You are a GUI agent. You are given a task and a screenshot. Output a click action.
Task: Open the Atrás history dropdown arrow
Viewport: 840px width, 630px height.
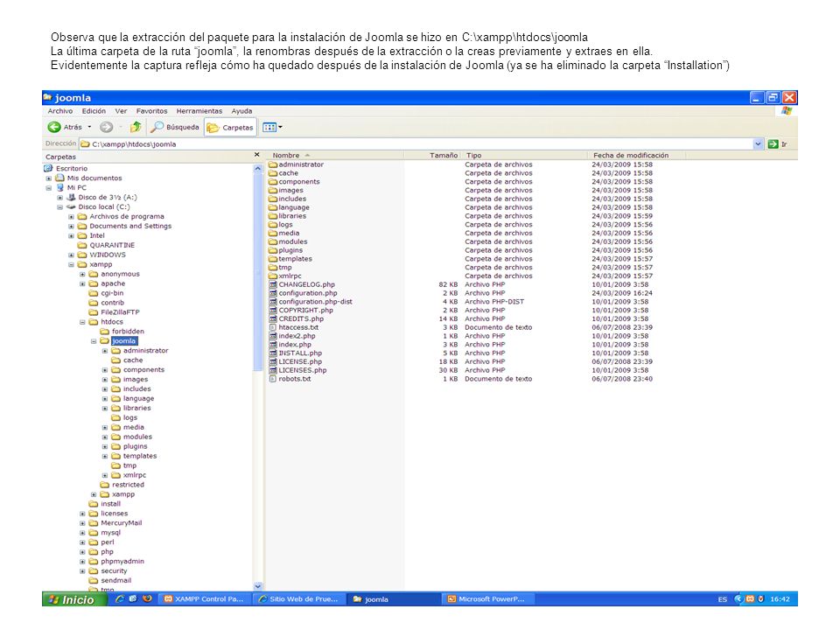(x=89, y=127)
